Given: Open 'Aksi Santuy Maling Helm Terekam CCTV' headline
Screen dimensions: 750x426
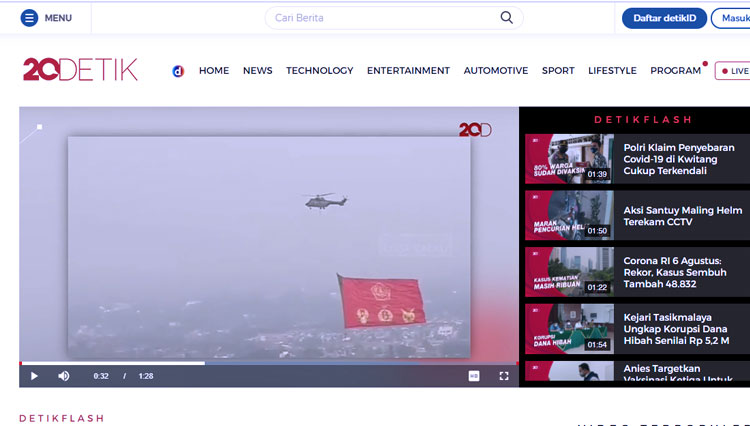Looking at the screenshot, I should (x=683, y=216).
